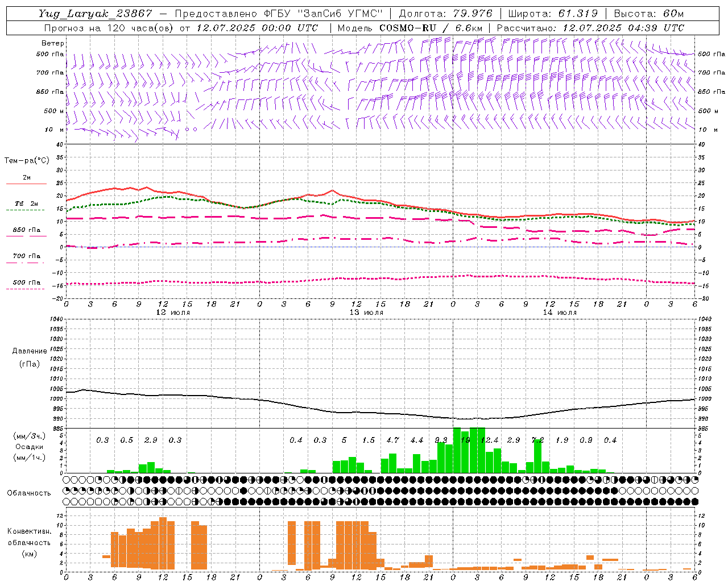Select the provider text ФГБУ "ЗапСиб УГМС"
The image size is (728, 582).
324,14
